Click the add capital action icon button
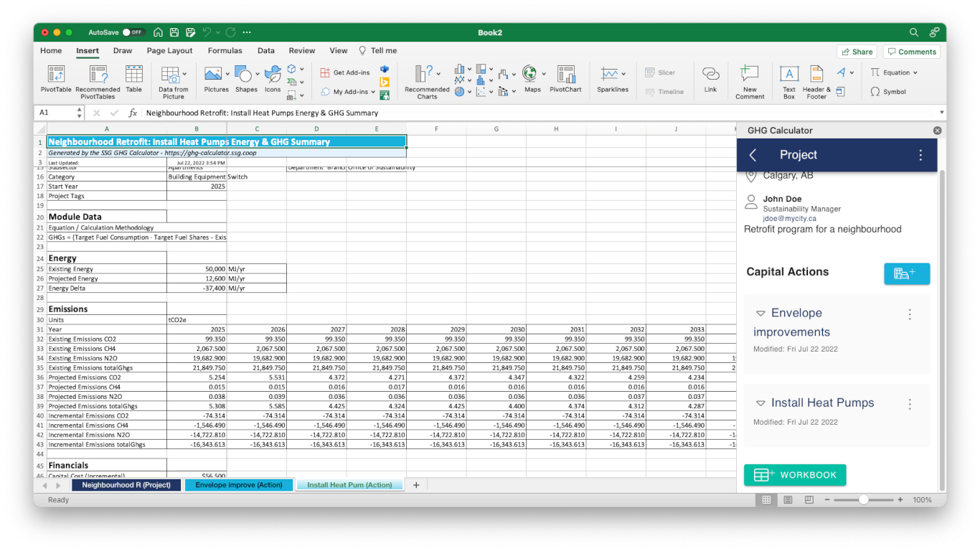The height and width of the screenshot is (551, 980). 907,273
